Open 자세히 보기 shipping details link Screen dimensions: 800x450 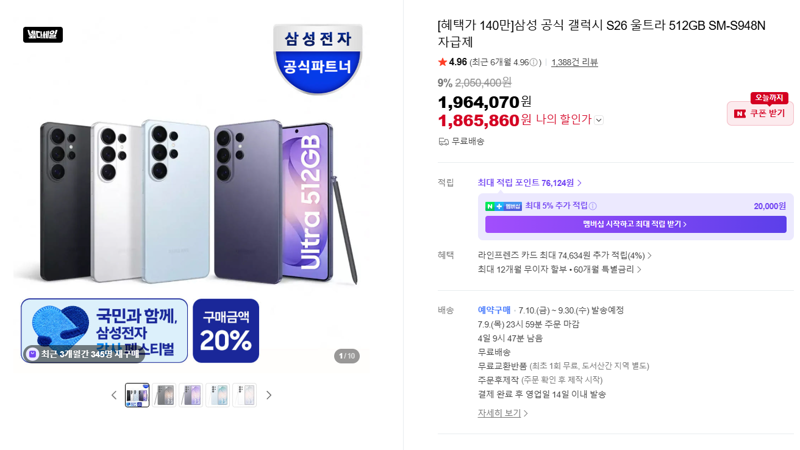click(503, 413)
